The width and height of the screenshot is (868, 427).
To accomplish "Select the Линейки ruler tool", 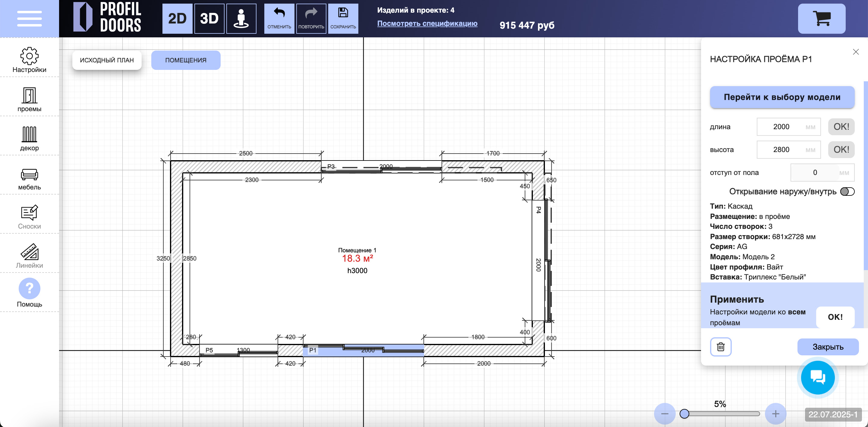I will (29, 256).
